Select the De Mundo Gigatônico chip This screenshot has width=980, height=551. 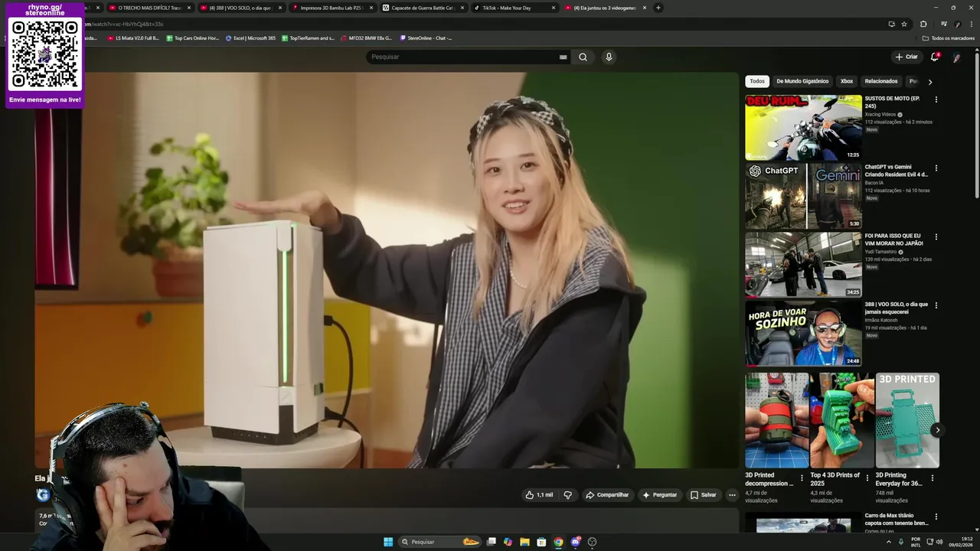802,81
